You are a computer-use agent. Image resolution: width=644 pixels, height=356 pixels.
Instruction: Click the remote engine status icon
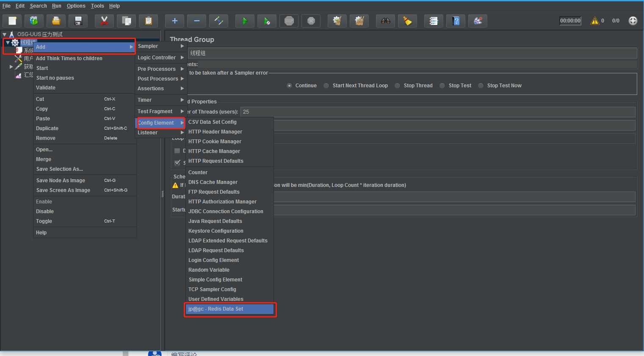633,21
